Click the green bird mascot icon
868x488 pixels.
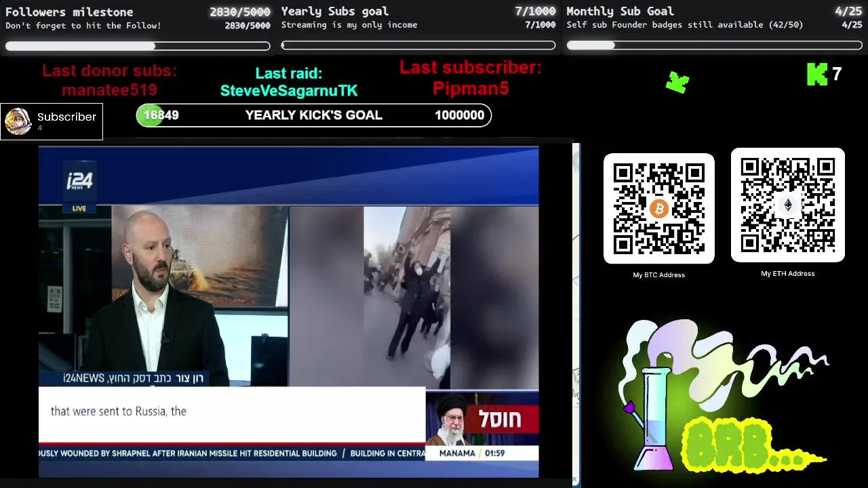coord(677,82)
